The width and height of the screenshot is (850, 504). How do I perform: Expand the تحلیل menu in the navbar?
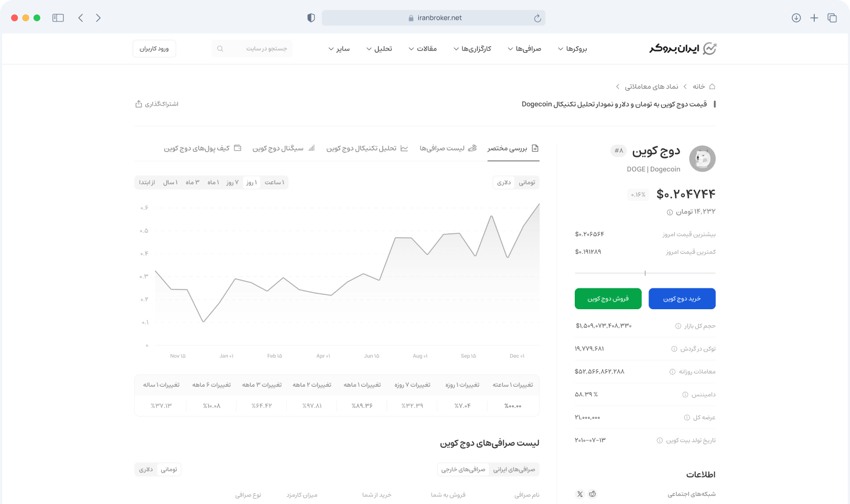tap(379, 48)
